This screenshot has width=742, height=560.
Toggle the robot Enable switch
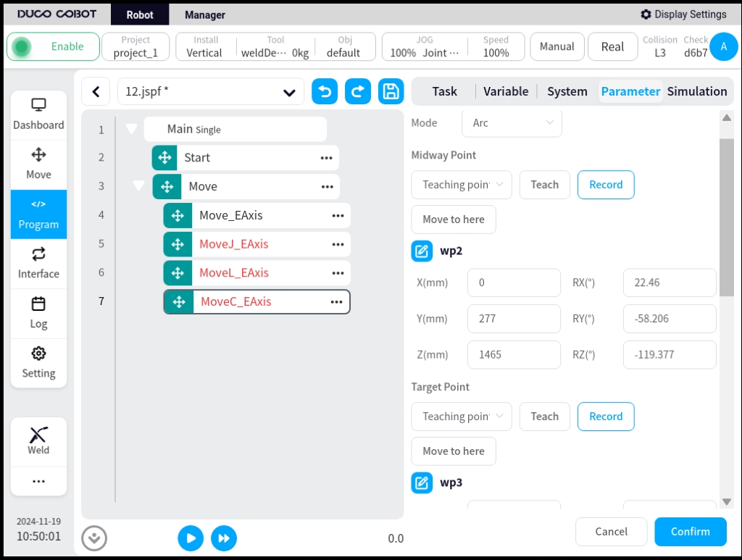pos(53,46)
